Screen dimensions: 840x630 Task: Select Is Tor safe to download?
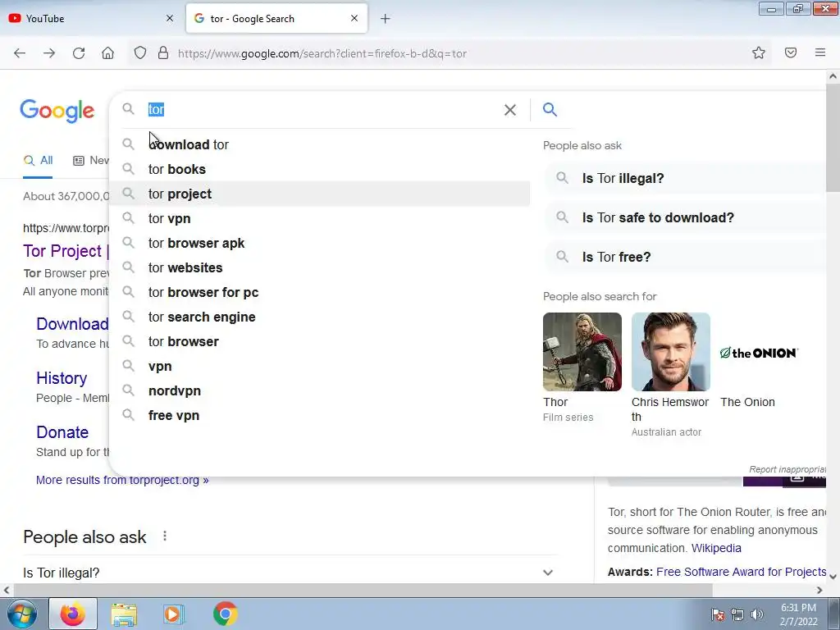point(686,217)
